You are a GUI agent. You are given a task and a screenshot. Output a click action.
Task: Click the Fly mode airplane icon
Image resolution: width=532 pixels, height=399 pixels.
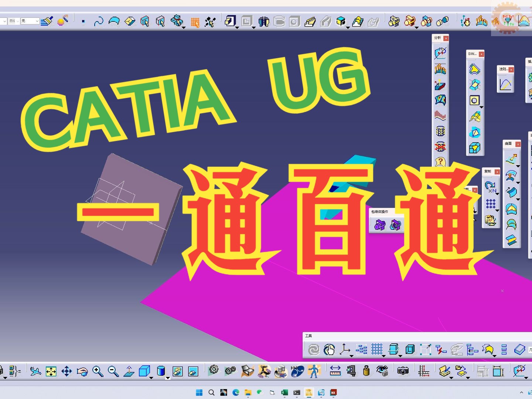pyautogui.click(x=35, y=371)
